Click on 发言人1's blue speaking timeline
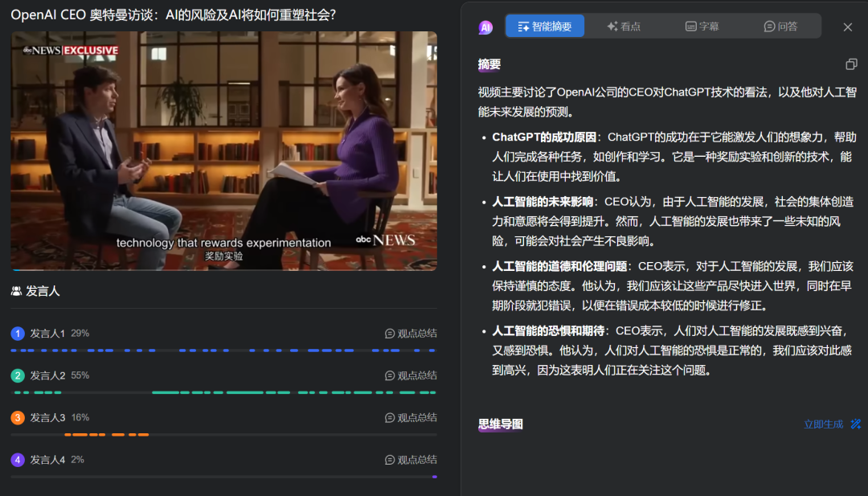Screen dimensions: 868x496 (223, 350)
